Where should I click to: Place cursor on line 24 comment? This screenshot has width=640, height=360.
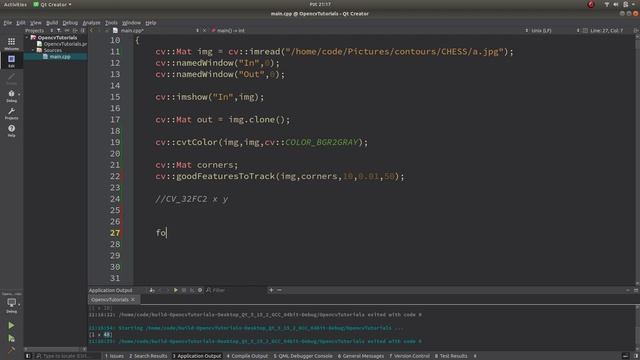pyautogui.click(x=191, y=199)
